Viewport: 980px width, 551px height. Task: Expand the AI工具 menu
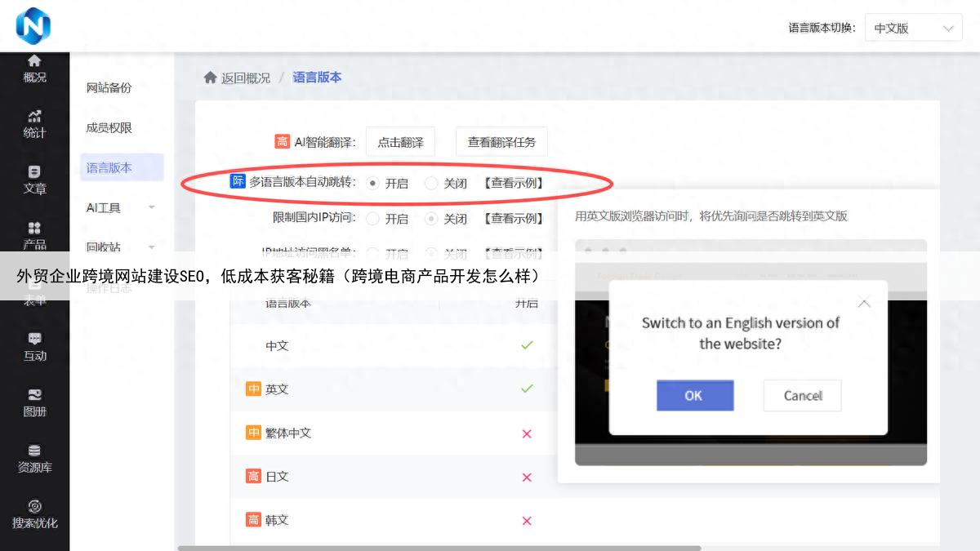tap(105, 207)
